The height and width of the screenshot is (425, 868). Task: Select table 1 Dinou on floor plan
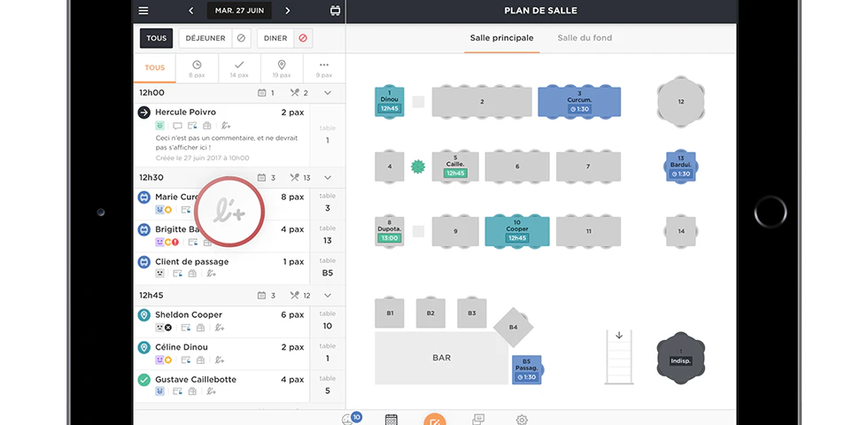pyautogui.click(x=389, y=101)
